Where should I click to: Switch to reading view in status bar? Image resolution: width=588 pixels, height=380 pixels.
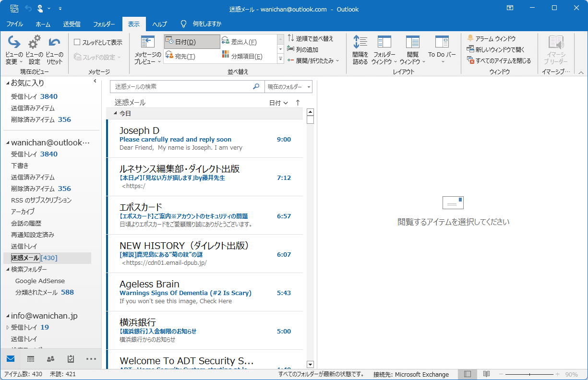pos(486,374)
